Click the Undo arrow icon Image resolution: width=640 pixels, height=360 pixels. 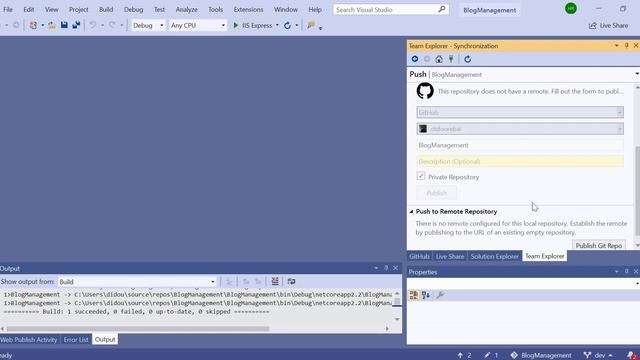coord(93,25)
